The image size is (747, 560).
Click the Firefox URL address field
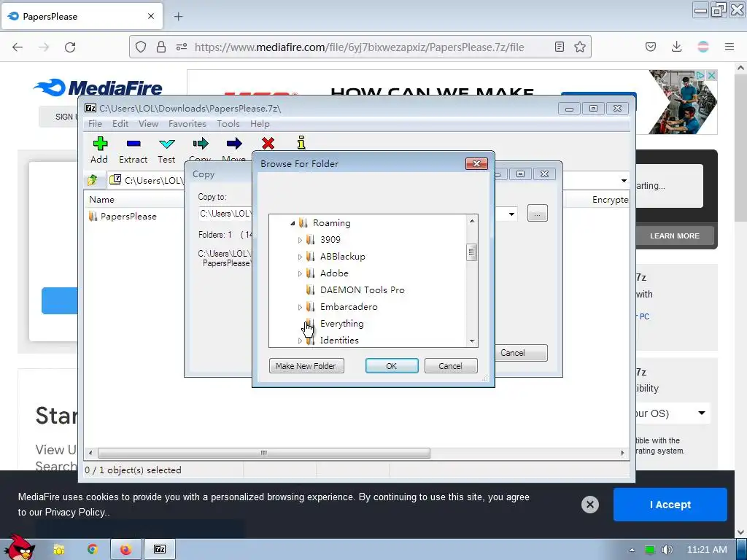click(359, 47)
